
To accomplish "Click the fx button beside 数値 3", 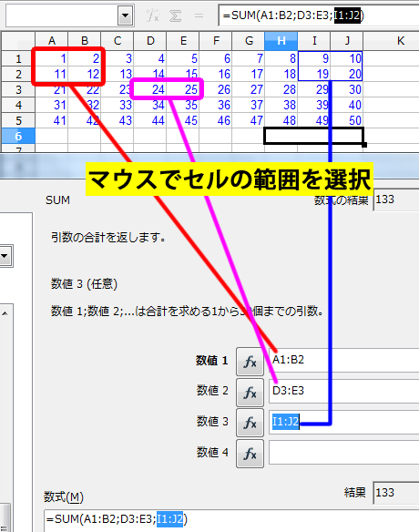I will pos(250,423).
